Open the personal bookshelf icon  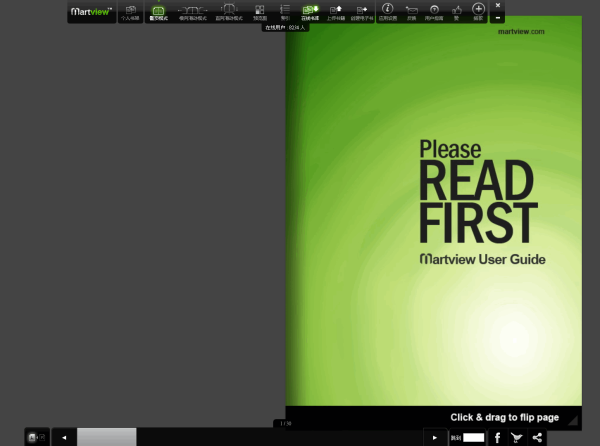point(130,13)
